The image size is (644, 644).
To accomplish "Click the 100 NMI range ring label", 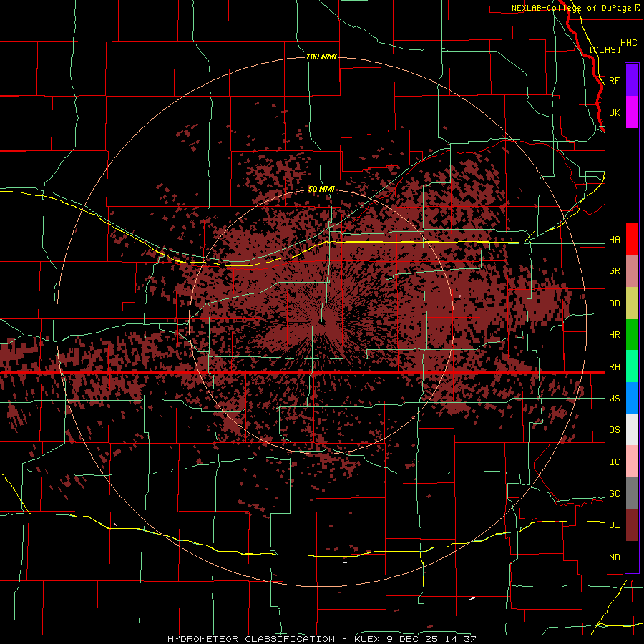I will tap(321, 57).
